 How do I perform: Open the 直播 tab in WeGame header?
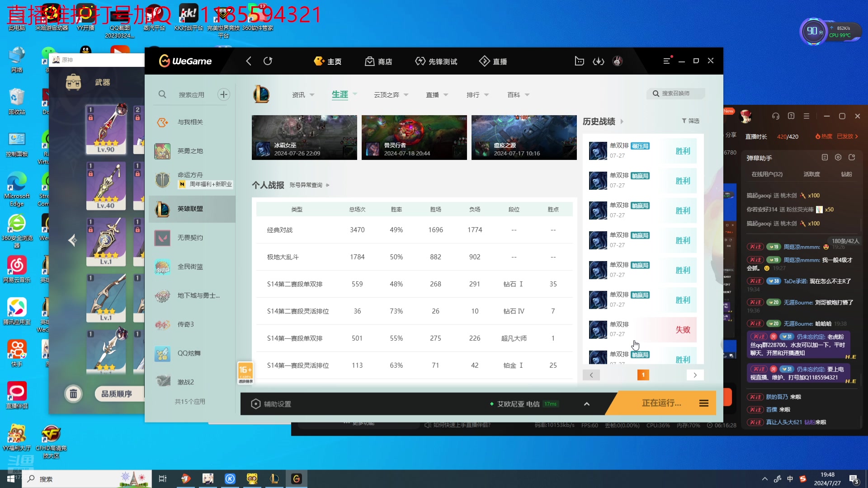493,61
